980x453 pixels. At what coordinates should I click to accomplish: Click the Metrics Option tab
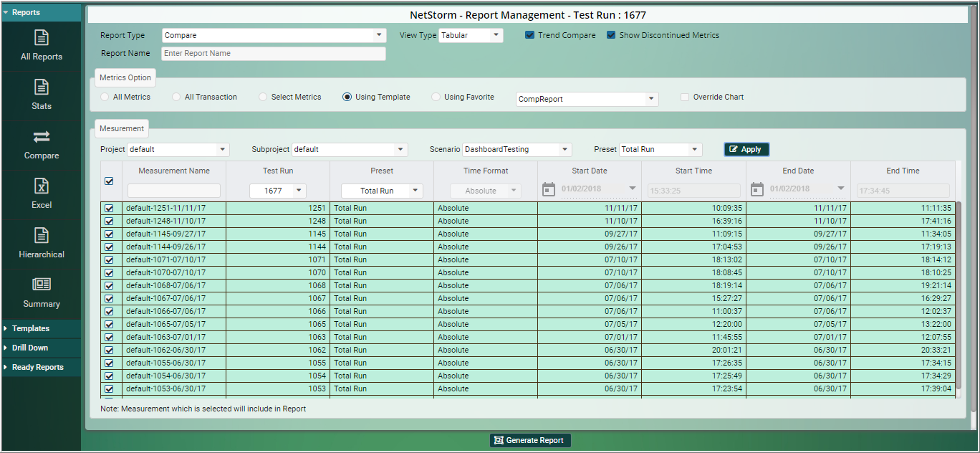pos(125,77)
